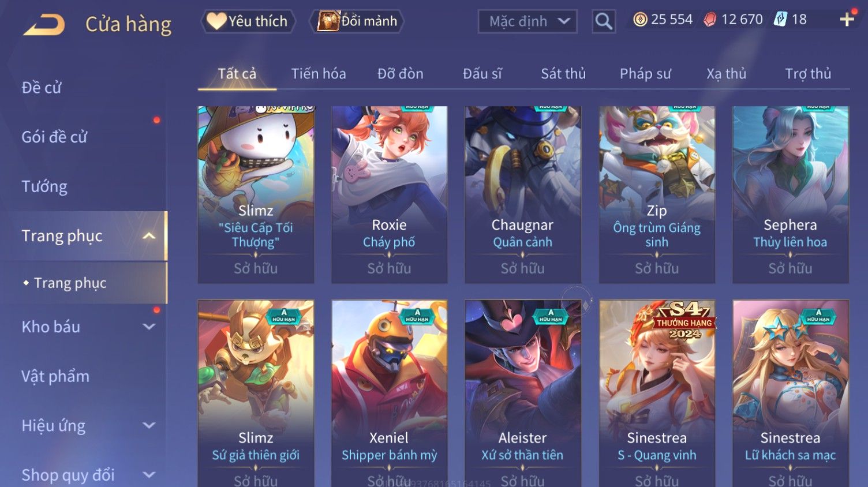
Task: Open Gói đề cử in sidebar
Action: coord(54,137)
